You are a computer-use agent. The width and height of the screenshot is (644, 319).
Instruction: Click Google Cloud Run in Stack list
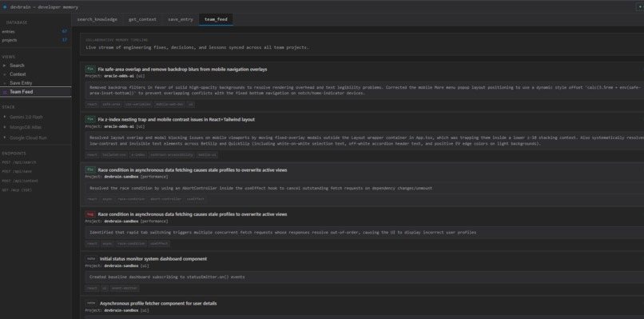coord(28,138)
